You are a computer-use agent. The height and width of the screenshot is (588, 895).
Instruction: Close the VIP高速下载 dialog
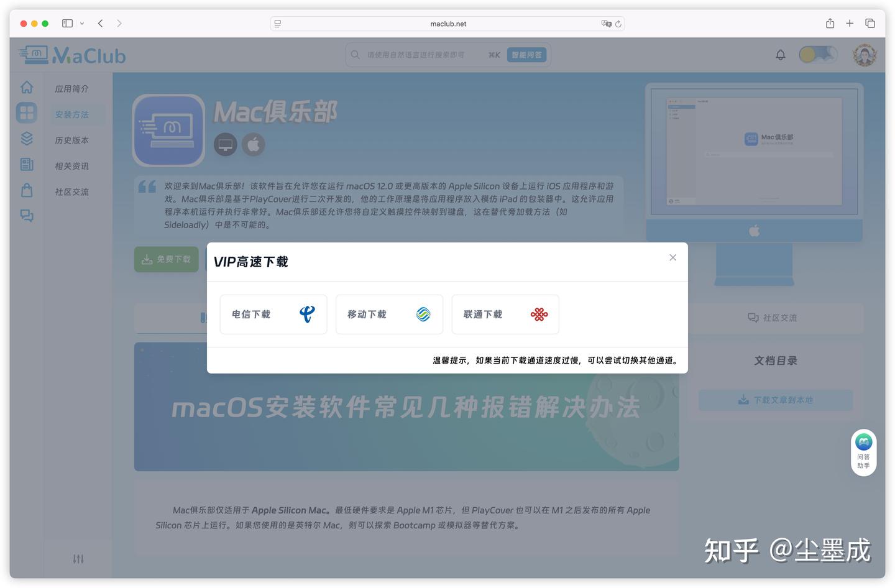(672, 257)
